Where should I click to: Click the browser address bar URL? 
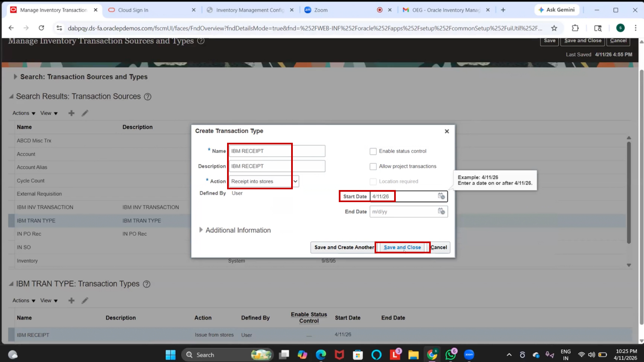305,28
